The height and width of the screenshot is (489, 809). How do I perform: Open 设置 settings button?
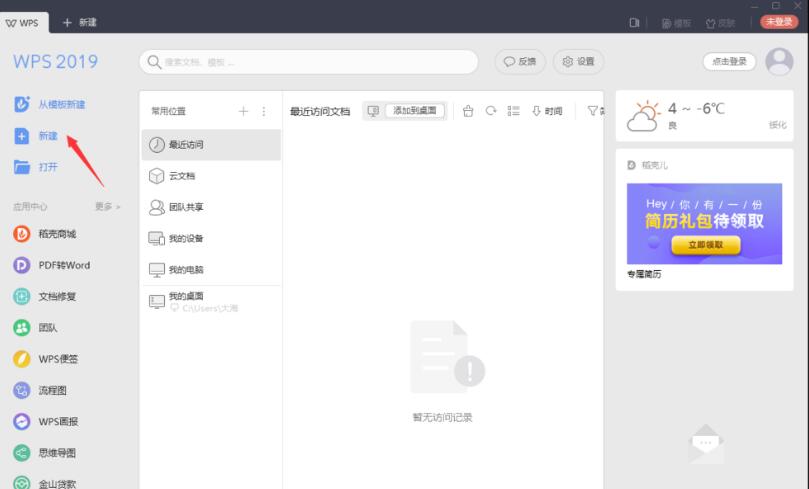(x=578, y=61)
